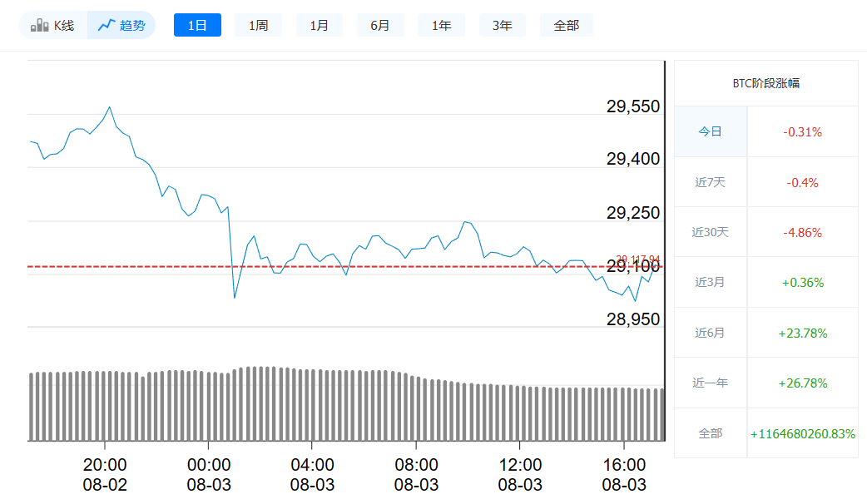The width and height of the screenshot is (867, 504).
Task: Select the 今日 -0.31% row
Action: (765, 131)
